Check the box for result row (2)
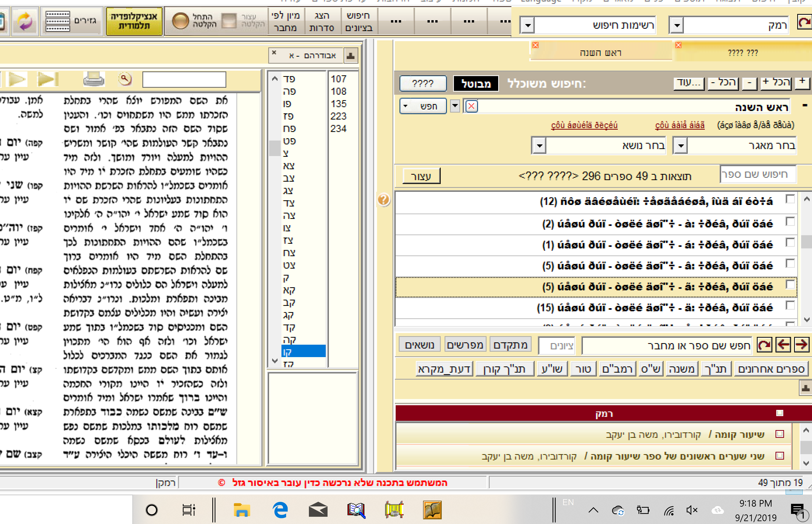Screen dimensions: 812x524 click(790, 222)
